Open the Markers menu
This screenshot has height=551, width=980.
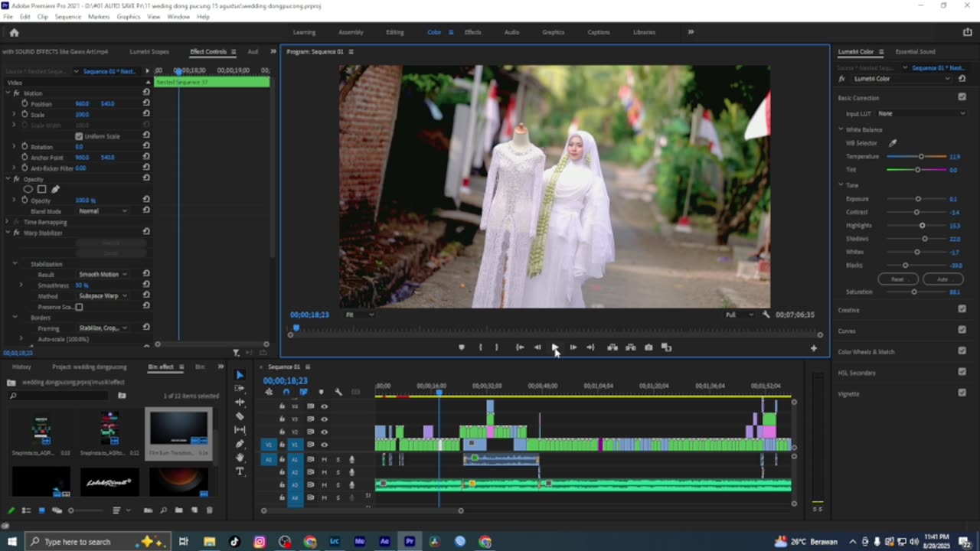point(99,16)
